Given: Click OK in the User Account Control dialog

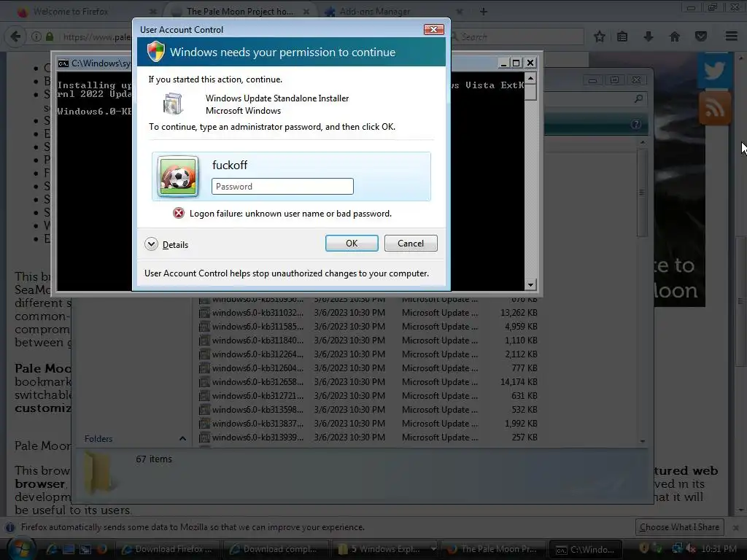Looking at the screenshot, I should coord(352,244).
